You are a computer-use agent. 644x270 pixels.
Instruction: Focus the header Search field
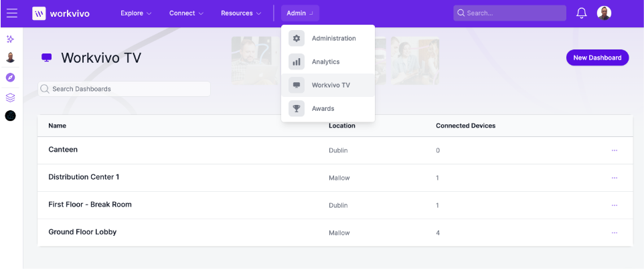pos(509,13)
